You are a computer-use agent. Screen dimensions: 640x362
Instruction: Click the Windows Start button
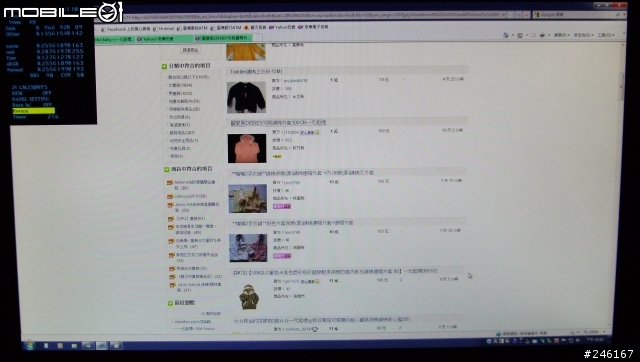coord(29,345)
